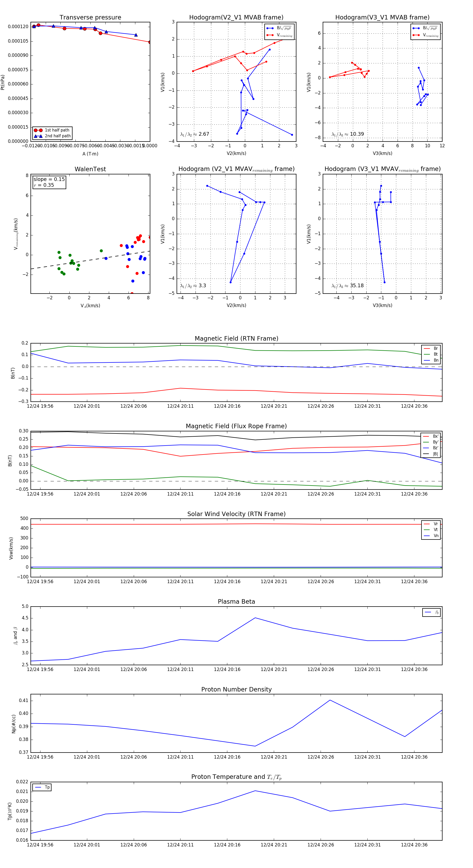Click the 'Vsw(km/s)' axis label
Screen dimensions: 473x868
[x=11, y=548]
